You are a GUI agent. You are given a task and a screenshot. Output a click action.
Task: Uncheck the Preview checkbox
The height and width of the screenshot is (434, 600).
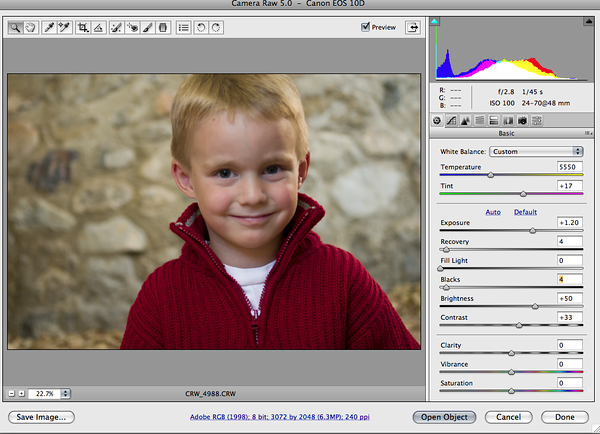tap(366, 28)
